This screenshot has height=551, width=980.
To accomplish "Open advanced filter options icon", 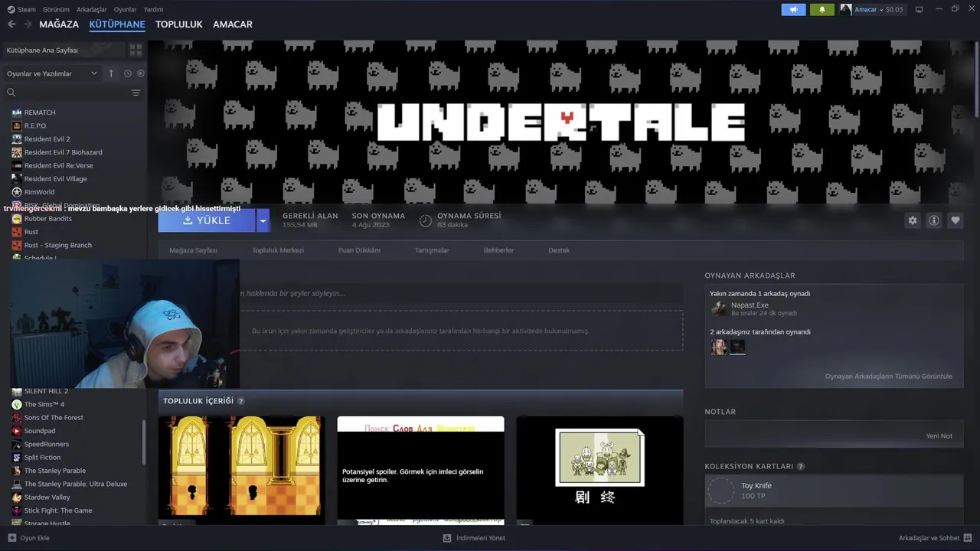I will coord(136,93).
